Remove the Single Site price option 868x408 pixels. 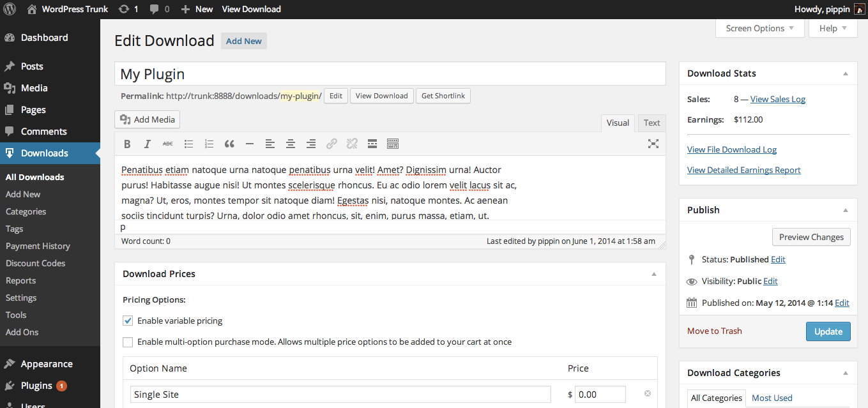click(x=648, y=394)
